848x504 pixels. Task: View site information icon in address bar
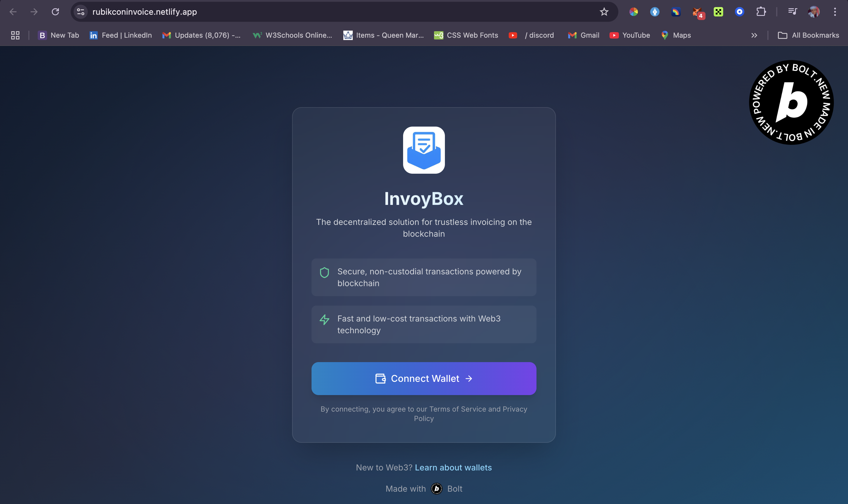point(80,12)
